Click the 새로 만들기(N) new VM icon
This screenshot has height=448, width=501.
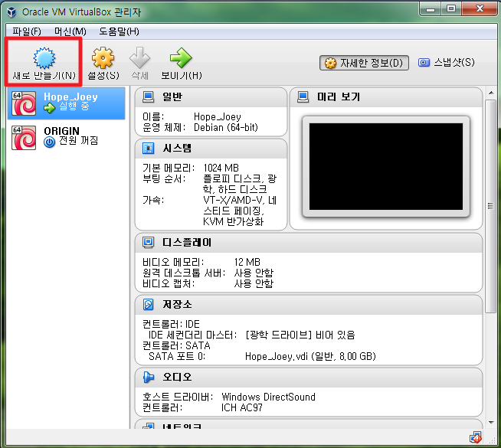pos(44,58)
